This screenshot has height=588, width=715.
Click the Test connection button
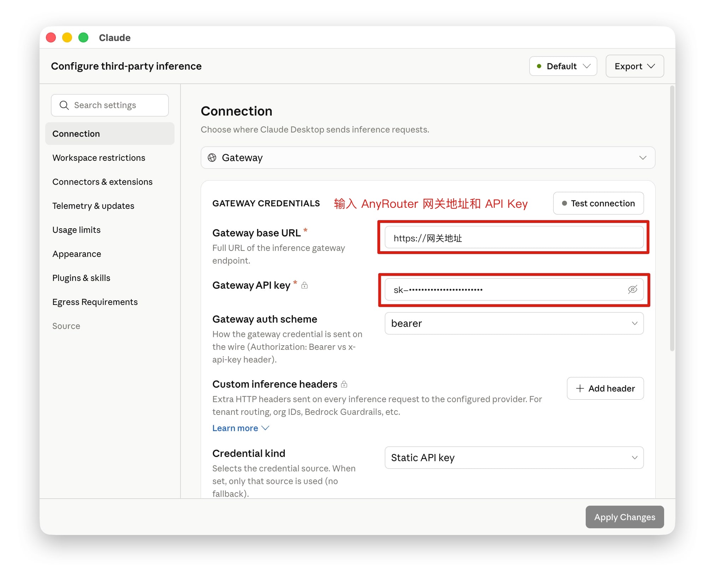click(598, 203)
